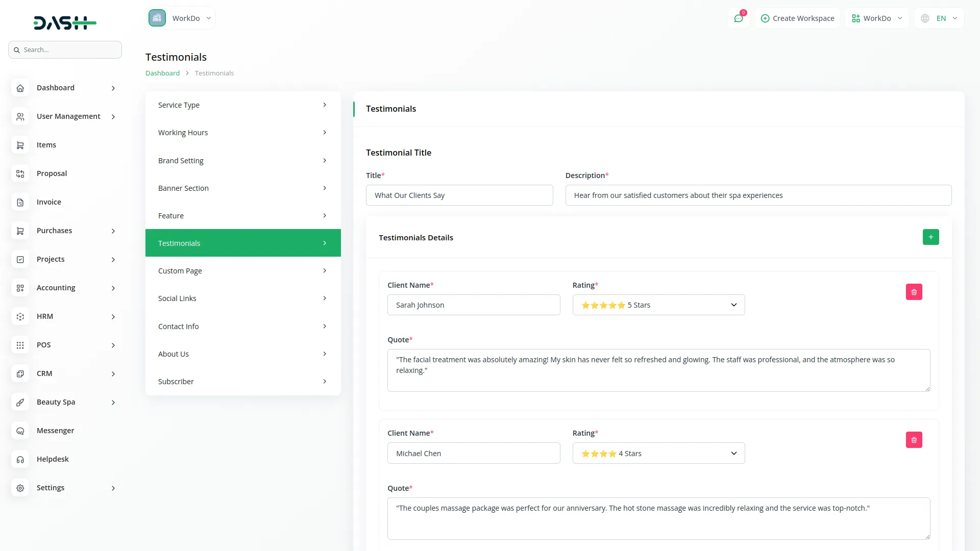980x551 pixels.
Task: Add a new testimonial with plus button
Action: pyautogui.click(x=930, y=237)
